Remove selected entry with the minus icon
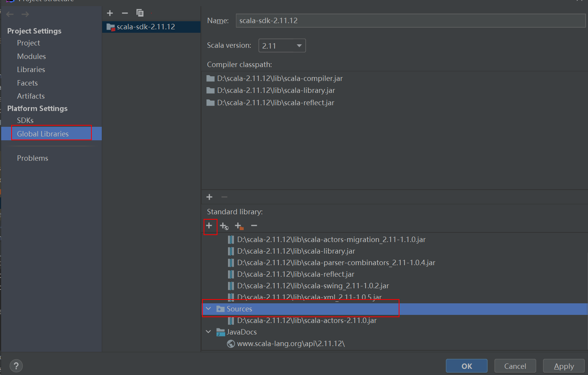This screenshot has width=588, height=375. (x=254, y=226)
